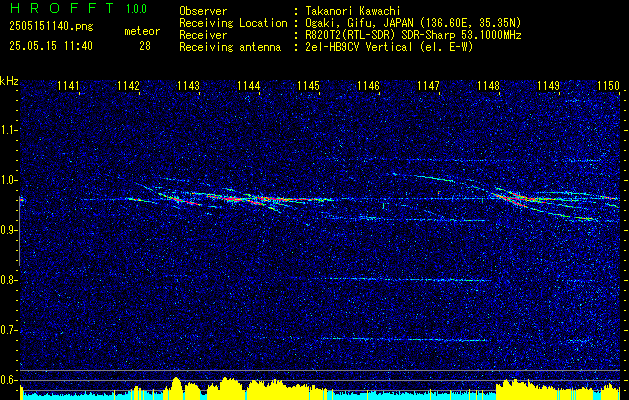Click the 1.1 kHz frequency label
Screen dimensions: 629x400
7,130
